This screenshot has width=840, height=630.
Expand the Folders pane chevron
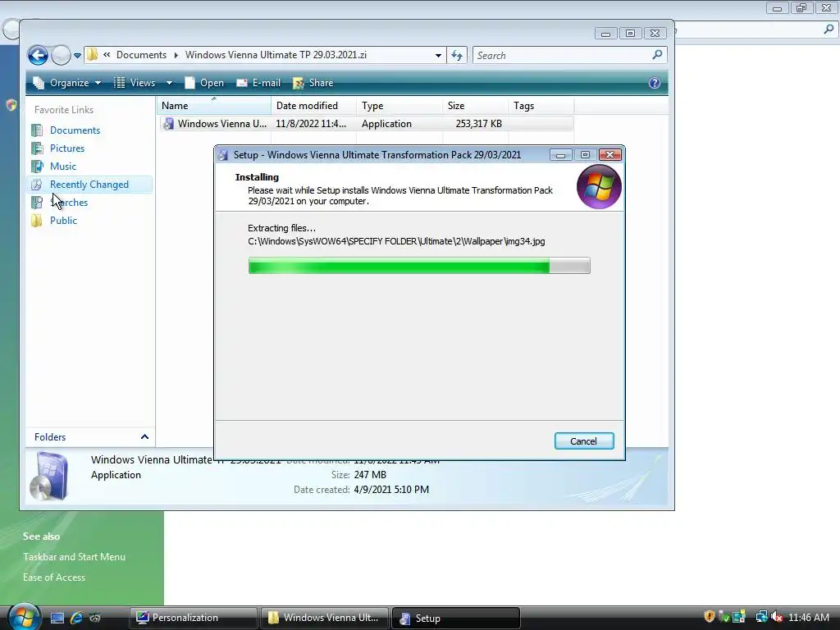pos(144,437)
